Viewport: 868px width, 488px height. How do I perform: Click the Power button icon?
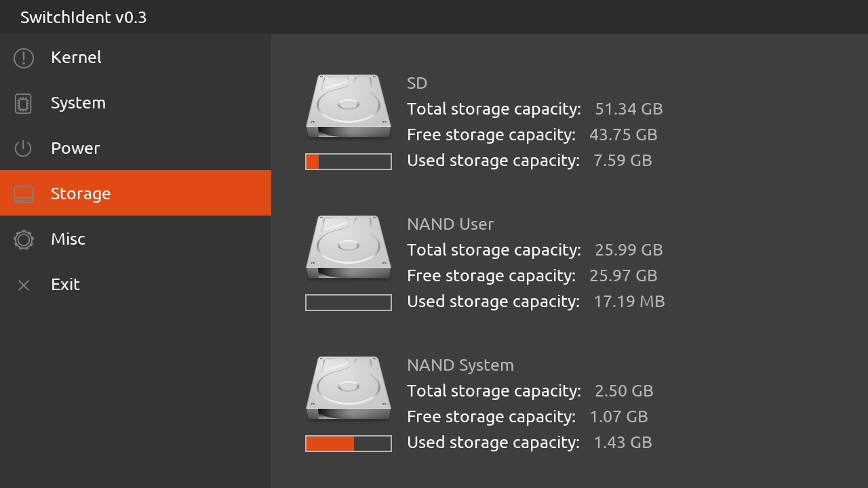(x=24, y=148)
